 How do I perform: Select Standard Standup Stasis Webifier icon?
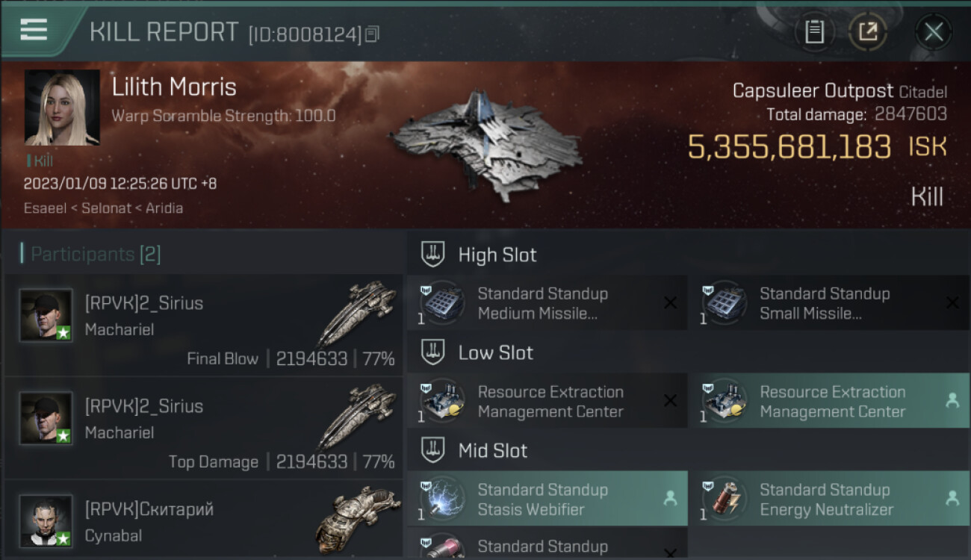tap(443, 499)
